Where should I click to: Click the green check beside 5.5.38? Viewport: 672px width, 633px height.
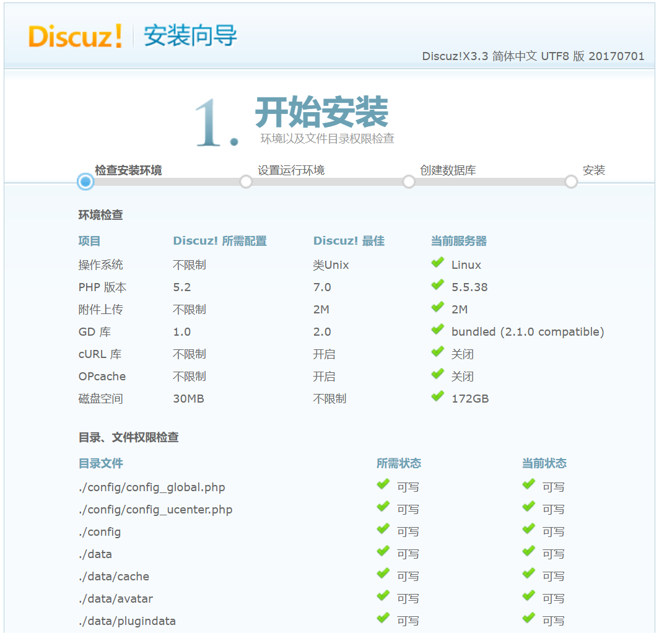tap(437, 284)
